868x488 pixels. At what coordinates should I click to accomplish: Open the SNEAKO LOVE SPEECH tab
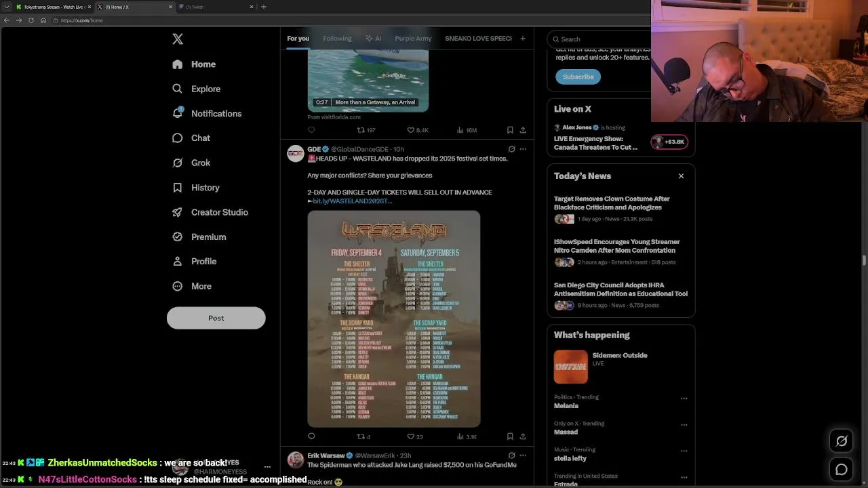pos(478,39)
